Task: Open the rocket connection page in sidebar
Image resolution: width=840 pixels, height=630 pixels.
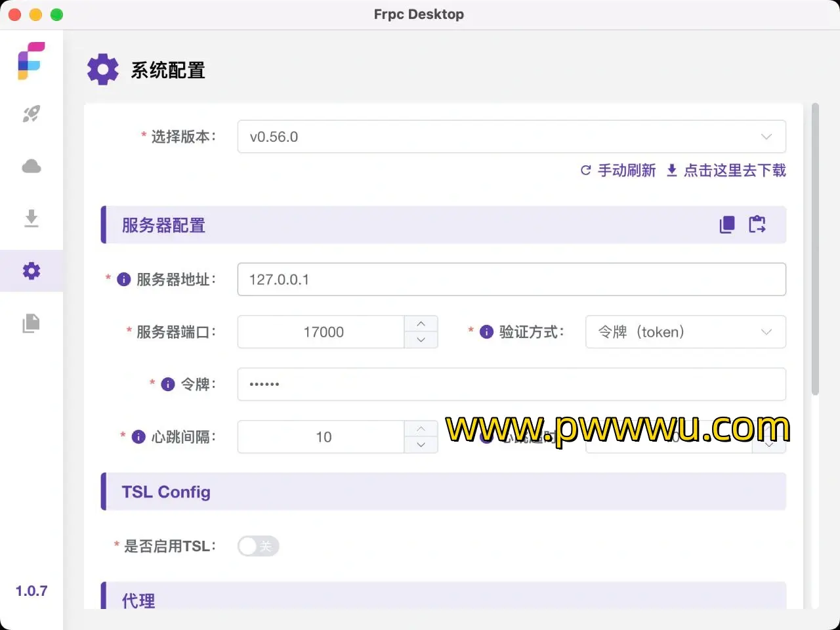Action: tap(31, 114)
